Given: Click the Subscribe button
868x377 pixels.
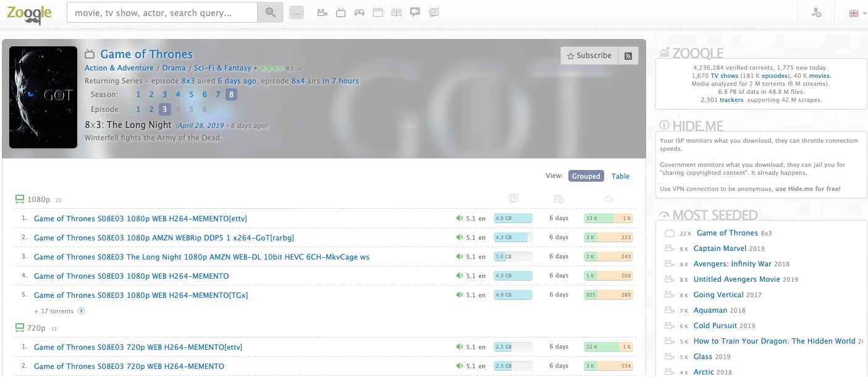Looking at the screenshot, I should pyautogui.click(x=589, y=56).
